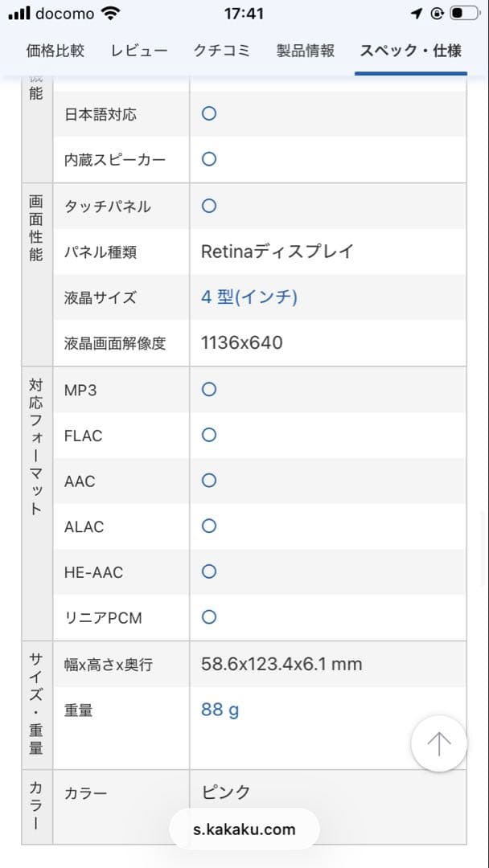The height and width of the screenshot is (868, 489).
Task: Select the リニアPCM circle mark
Action: (208, 617)
